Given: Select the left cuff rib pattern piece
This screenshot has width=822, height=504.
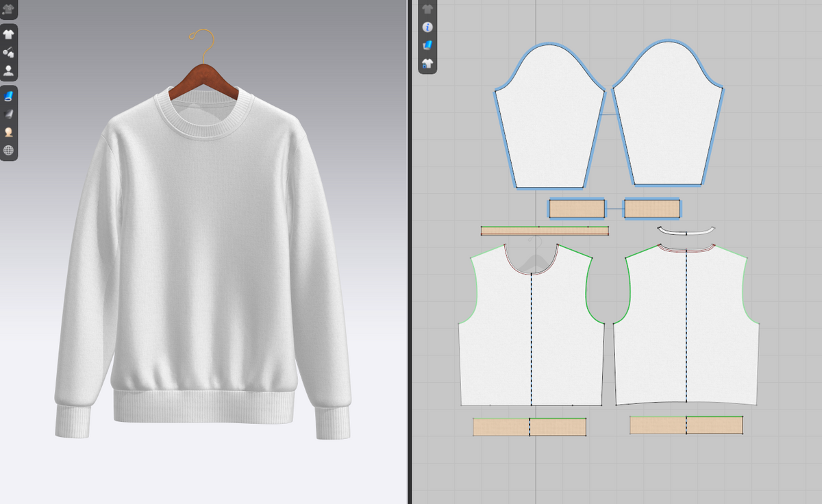Looking at the screenshot, I should click(x=577, y=209).
